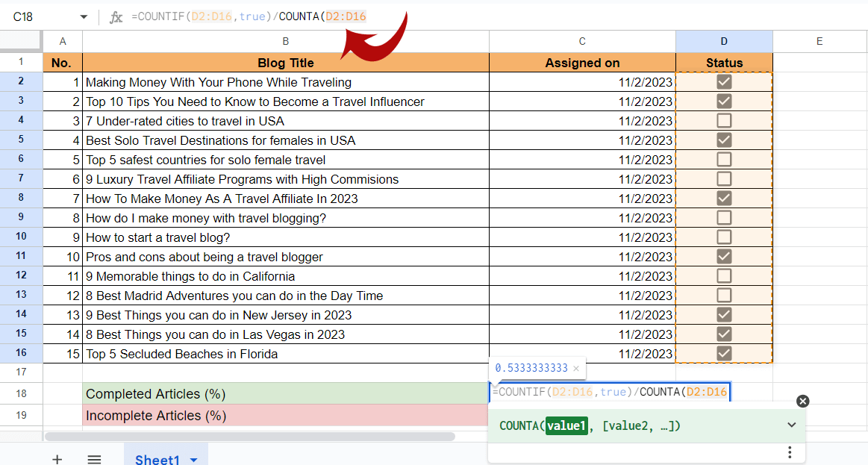The height and width of the screenshot is (465, 868).
Task: Select row 18 header
Action: click(x=21, y=393)
